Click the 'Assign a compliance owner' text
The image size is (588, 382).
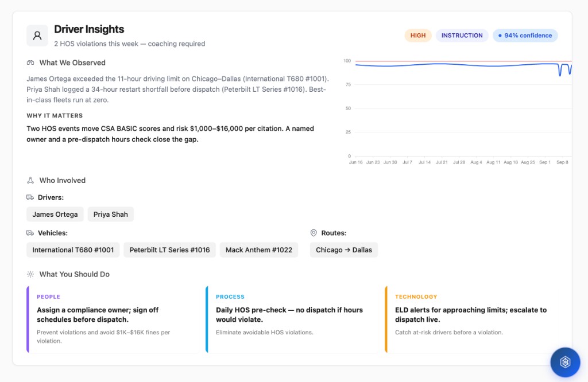[98, 314]
